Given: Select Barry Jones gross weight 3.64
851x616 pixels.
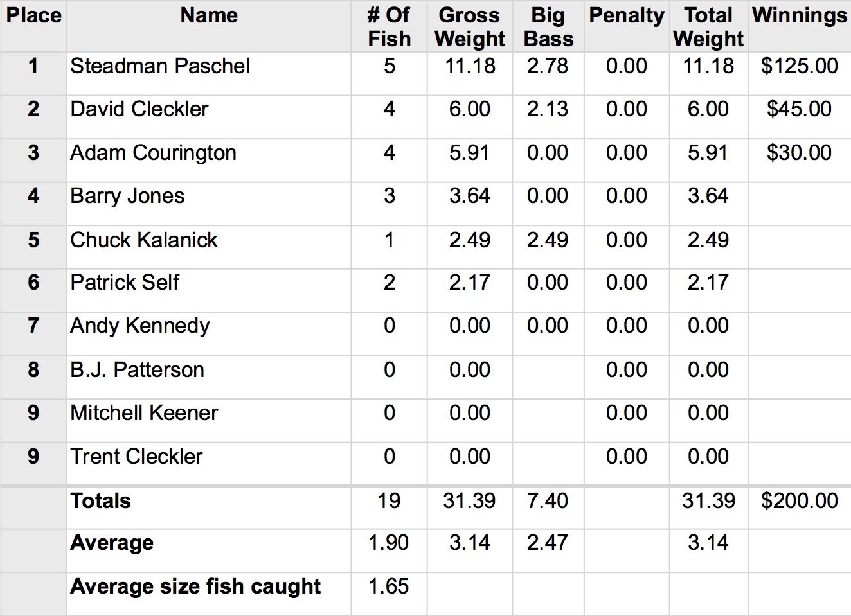Looking at the screenshot, I should tap(470, 196).
